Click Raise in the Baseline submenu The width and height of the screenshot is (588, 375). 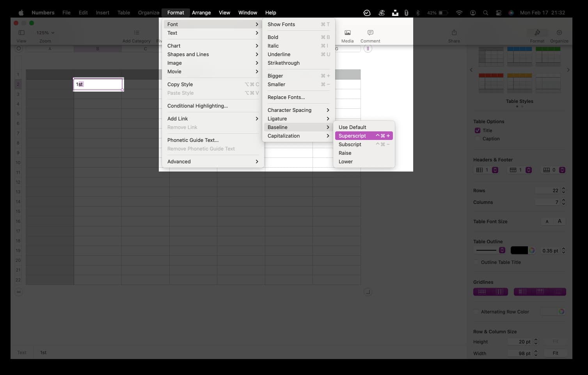click(x=364, y=153)
